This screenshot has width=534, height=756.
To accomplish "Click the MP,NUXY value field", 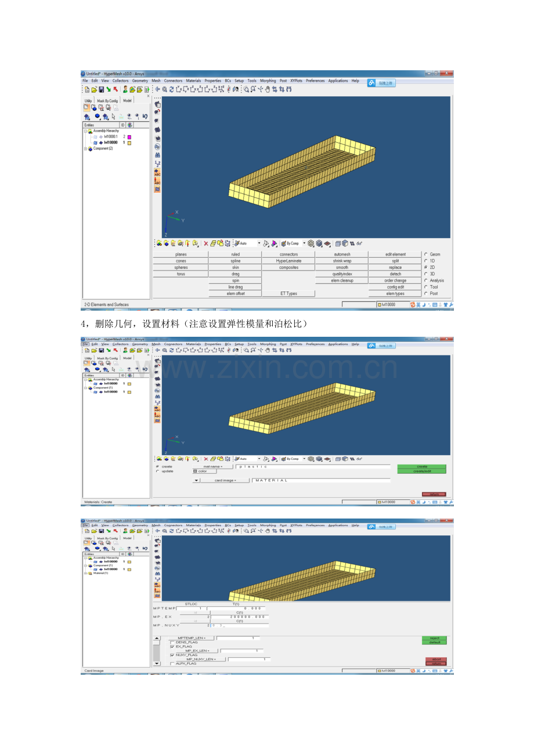I will click(x=239, y=625).
